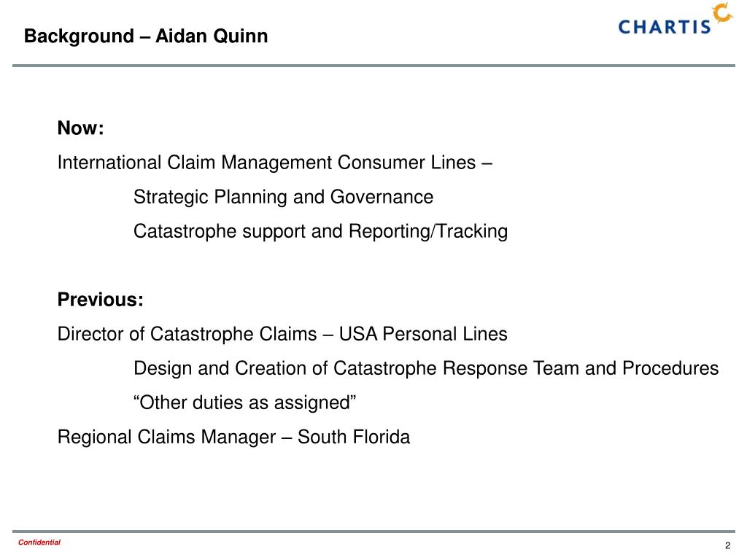The width and height of the screenshot is (747, 560).
Task: Click the 'Now:' heading
Action: [80, 128]
